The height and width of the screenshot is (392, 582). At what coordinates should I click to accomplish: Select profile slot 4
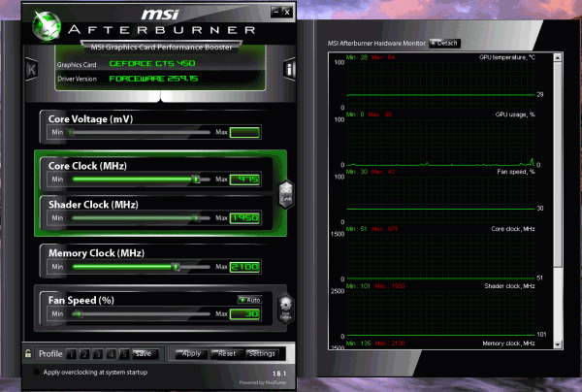111,354
